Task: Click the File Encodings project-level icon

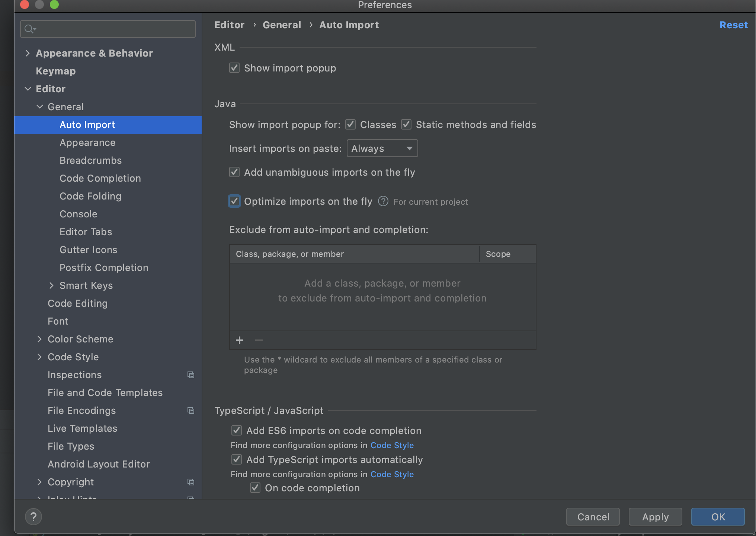Action: point(191,411)
